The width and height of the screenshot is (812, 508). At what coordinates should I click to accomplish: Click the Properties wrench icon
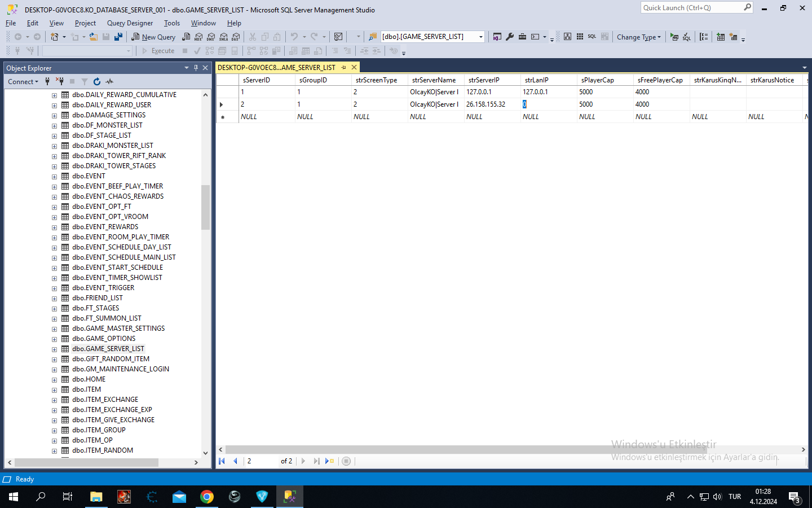tap(510, 37)
